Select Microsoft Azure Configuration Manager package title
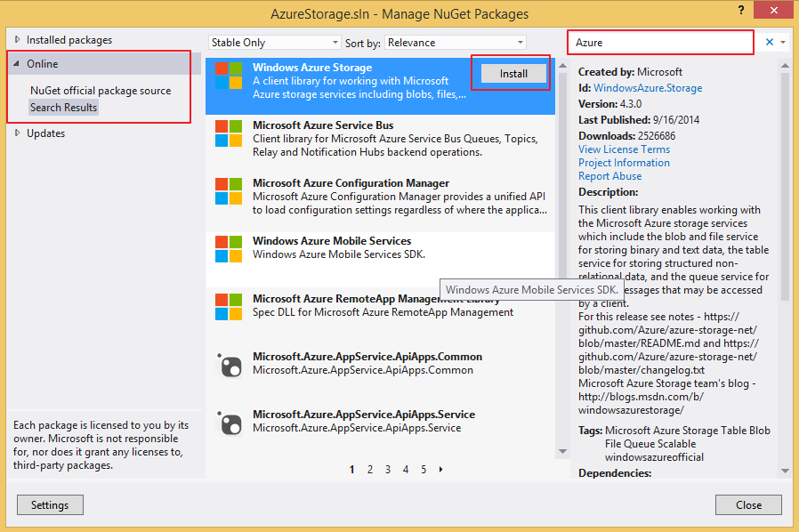Screen dimensions: 799x532 pos(351,183)
